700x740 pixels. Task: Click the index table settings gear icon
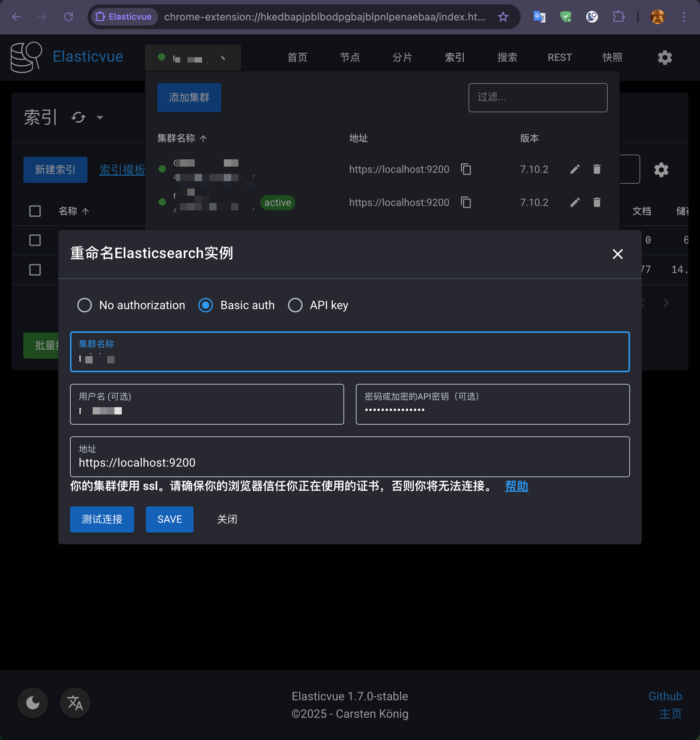[661, 170]
